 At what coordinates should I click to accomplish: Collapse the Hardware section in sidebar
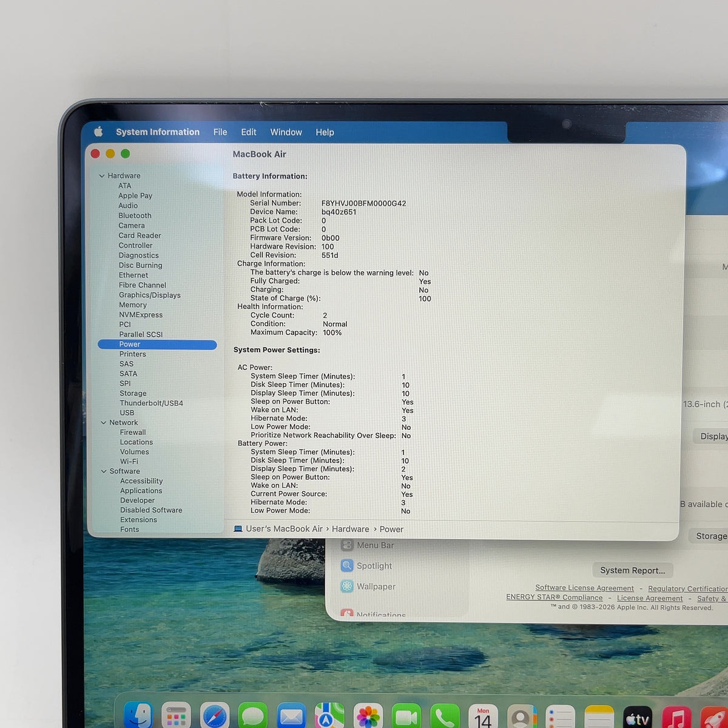click(x=102, y=176)
